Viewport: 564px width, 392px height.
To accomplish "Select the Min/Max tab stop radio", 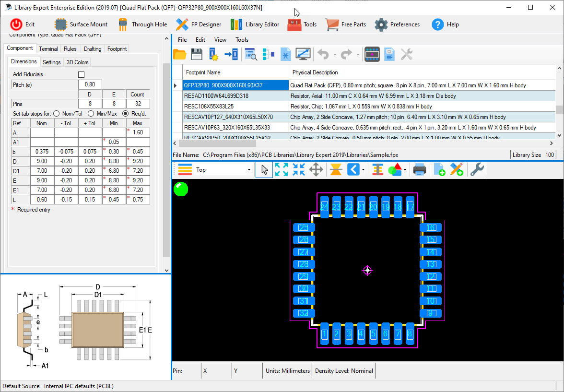I will [x=91, y=113].
